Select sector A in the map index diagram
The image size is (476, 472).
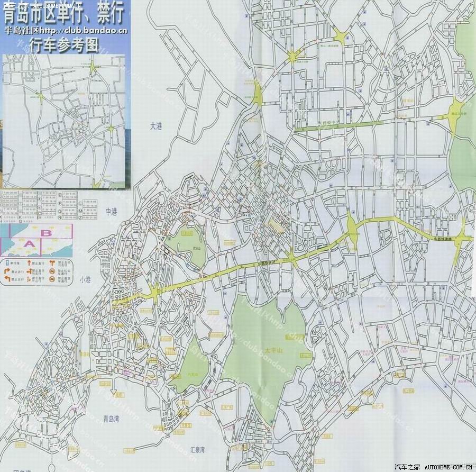pyautogui.click(x=29, y=243)
